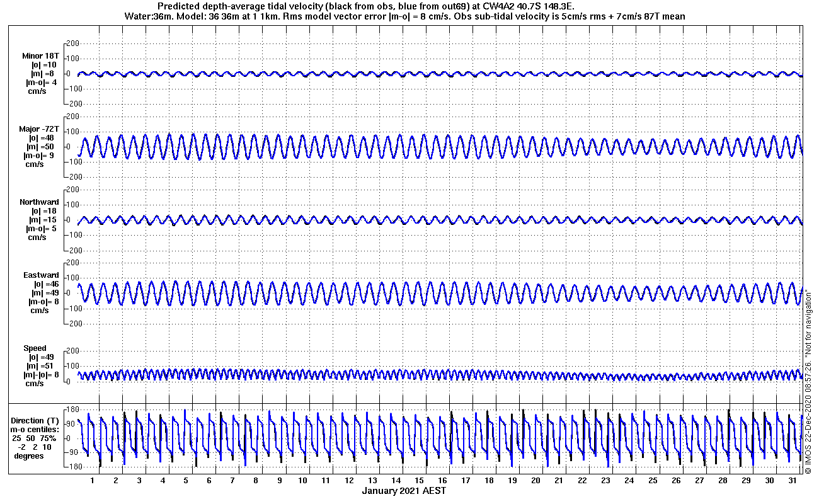The image size is (819, 504).
Task: Select the 'Speed' panel label
Action: [35, 348]
